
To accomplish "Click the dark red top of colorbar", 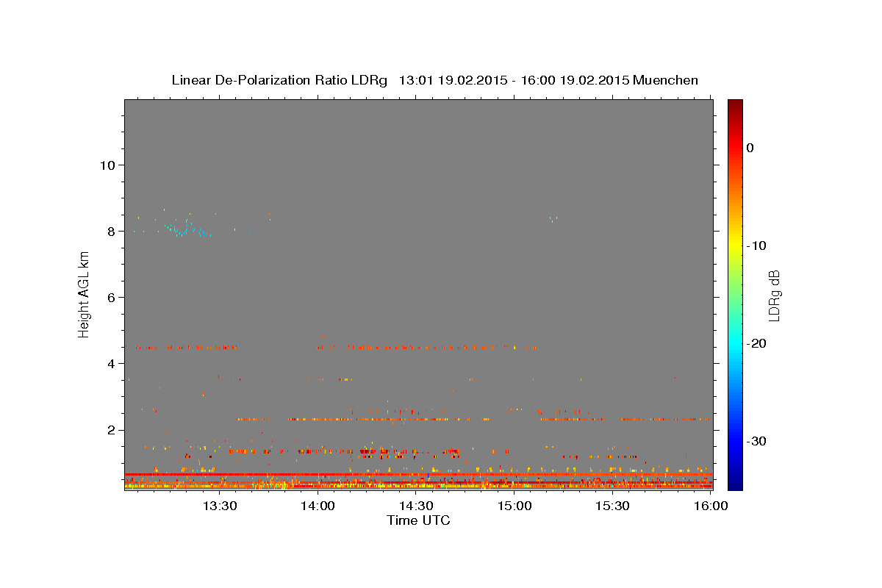I will pos(735,107).
